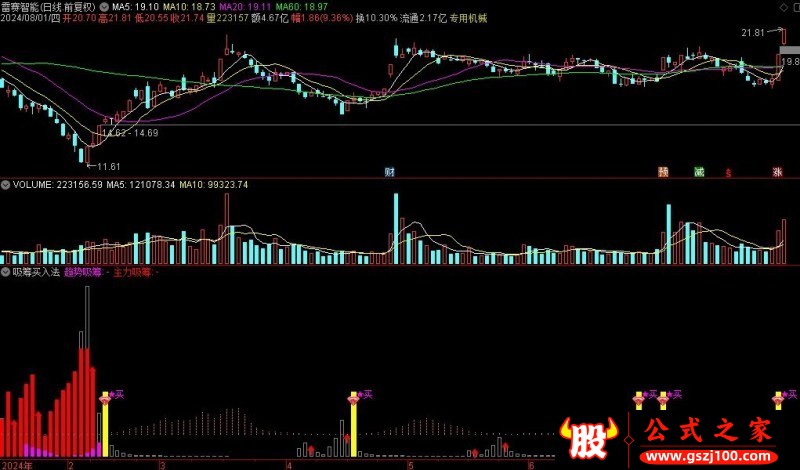The image size is (800, 470).
Task: Click the MA10: 18.73 label
Action: tap(189, 7)
